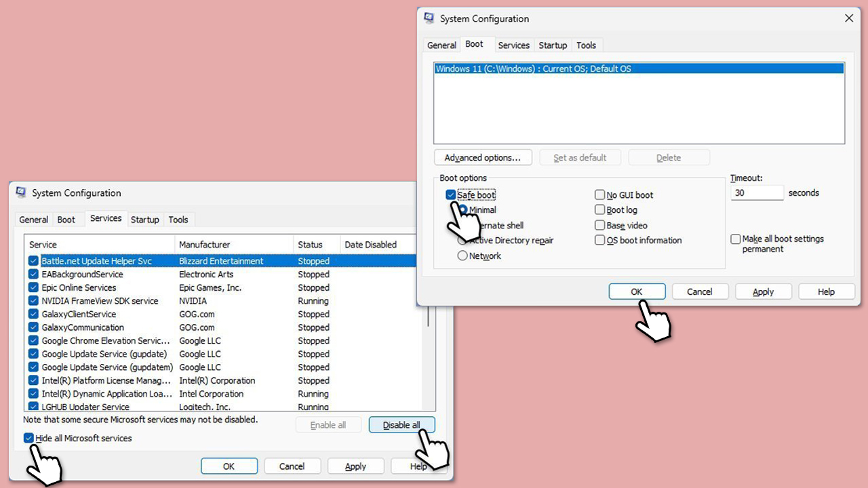Switch to Services tab in the Boot window

coord(513,45)
